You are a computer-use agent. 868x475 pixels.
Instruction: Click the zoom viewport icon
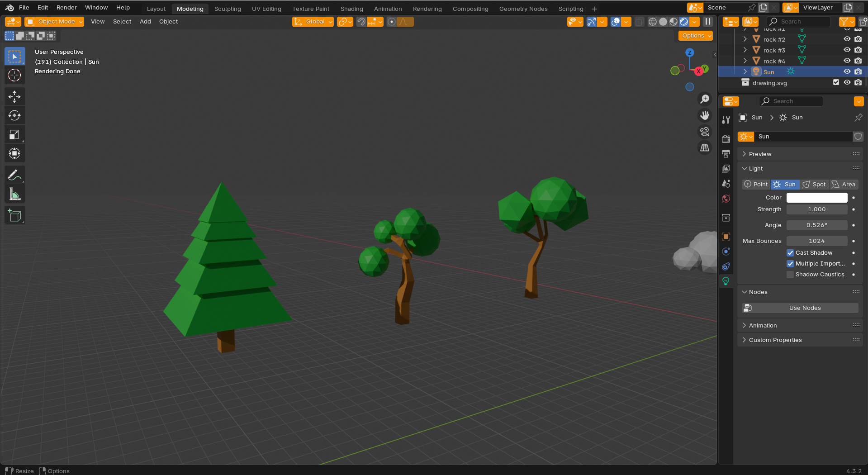click(705, 99)
